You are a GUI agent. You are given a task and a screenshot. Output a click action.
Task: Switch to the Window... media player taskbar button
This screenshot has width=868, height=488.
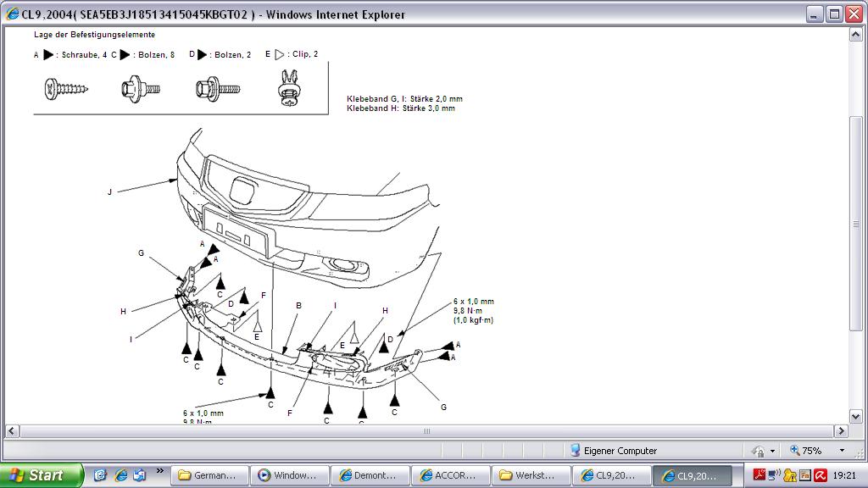click(x=289, y=475)
